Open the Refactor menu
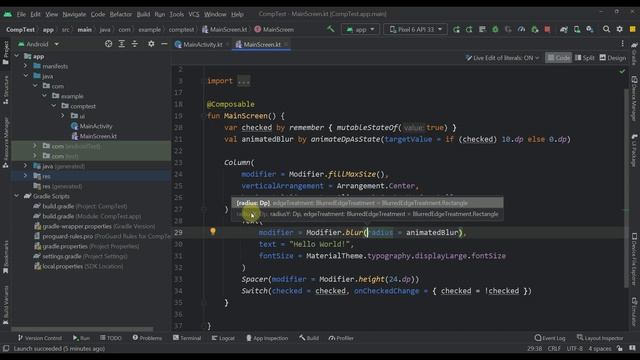 click(121, 14)
